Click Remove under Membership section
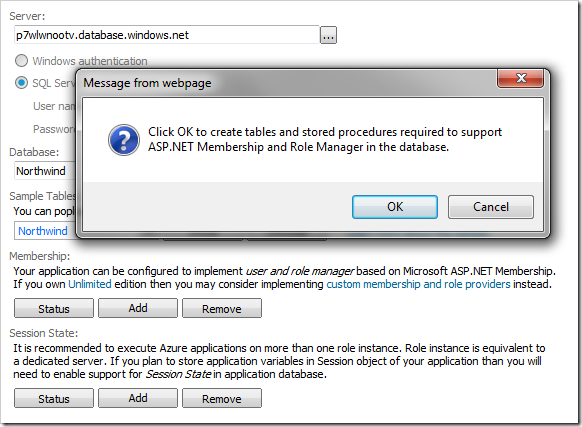 222,308
